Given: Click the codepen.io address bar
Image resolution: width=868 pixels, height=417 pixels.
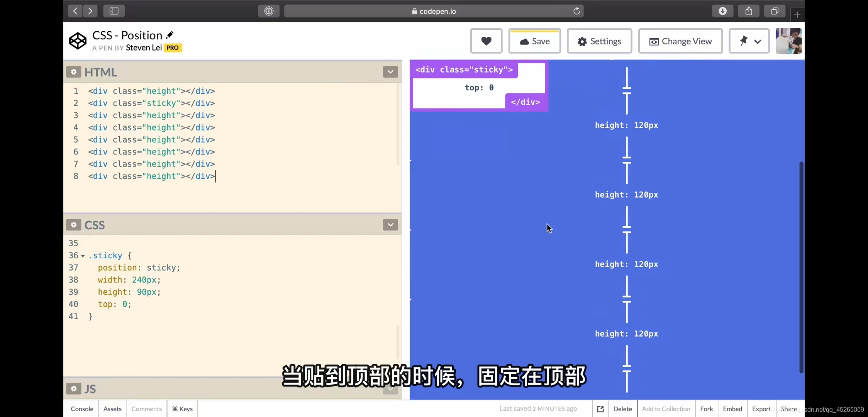Looking at the screenshot, I should point(434,11).
